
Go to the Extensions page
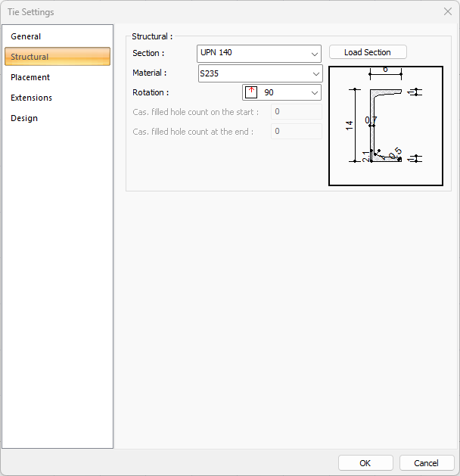click(31, 98)
